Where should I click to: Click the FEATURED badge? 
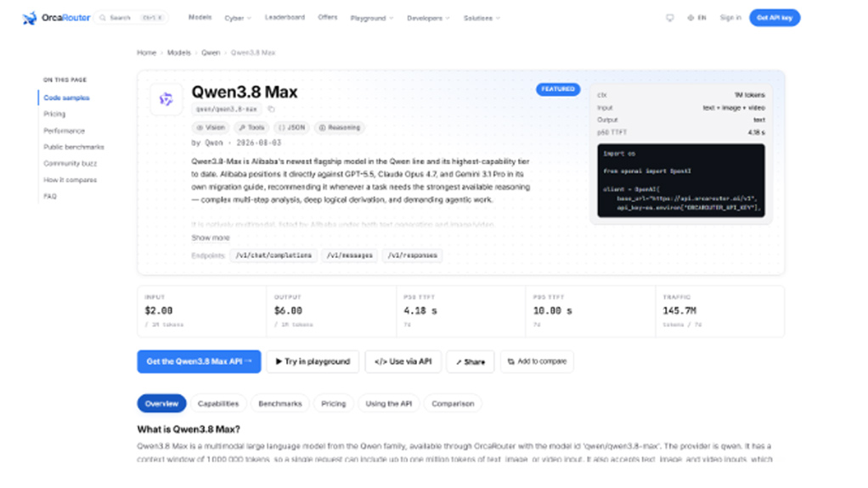click(x=557, y=89)
